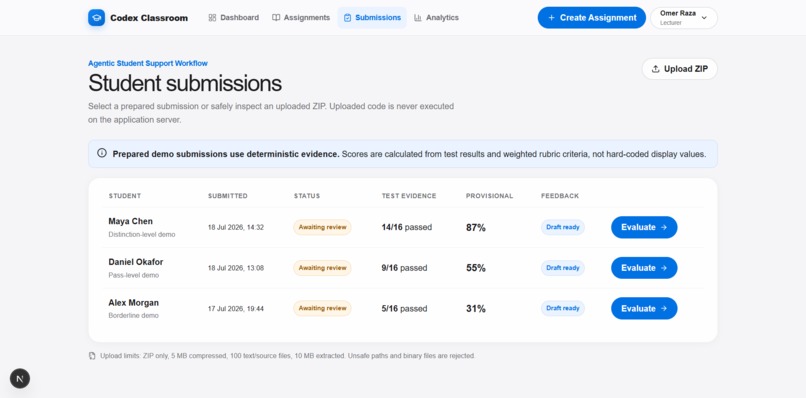Click the Agentic Student Support Workflow link
Viewport: 806px width, 398px height.
(148, 63)
